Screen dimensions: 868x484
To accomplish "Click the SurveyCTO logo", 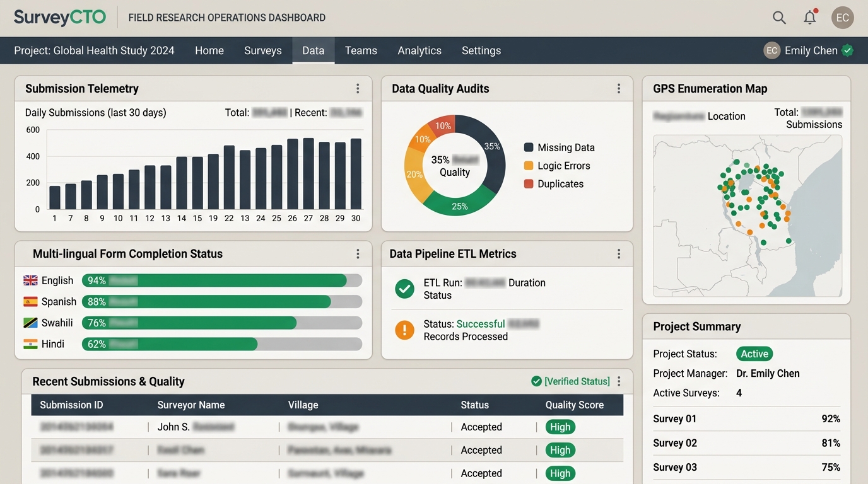I will click(x=60, y=18).
